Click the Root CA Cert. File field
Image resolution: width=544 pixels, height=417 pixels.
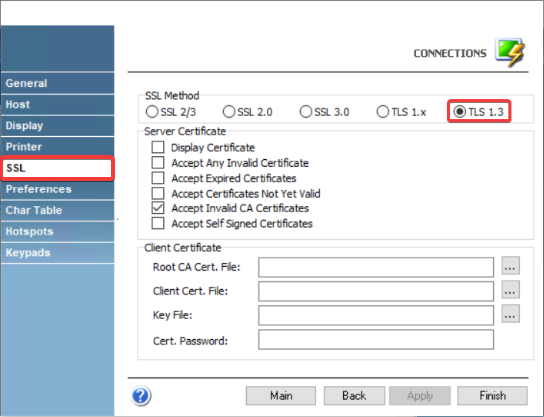coord(376,267)
